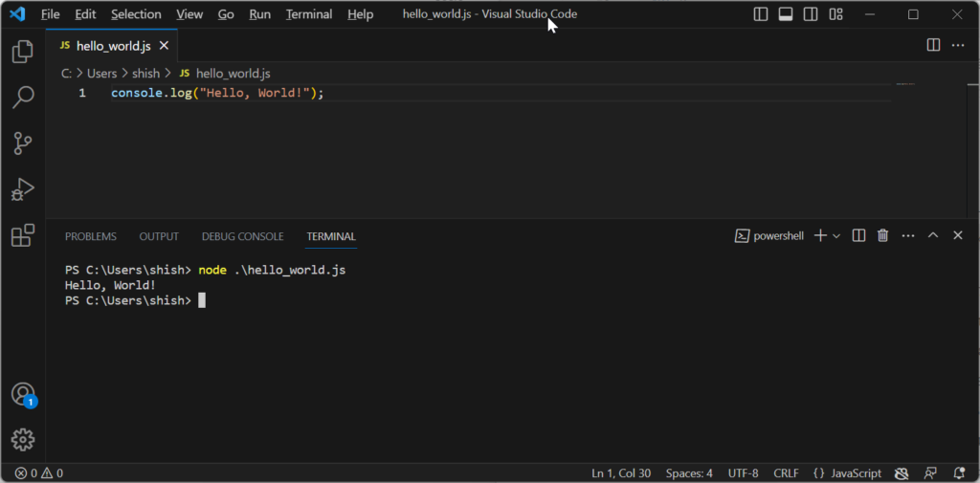Switch to the OUTPUT panel tab

click(x=159, y=237)
